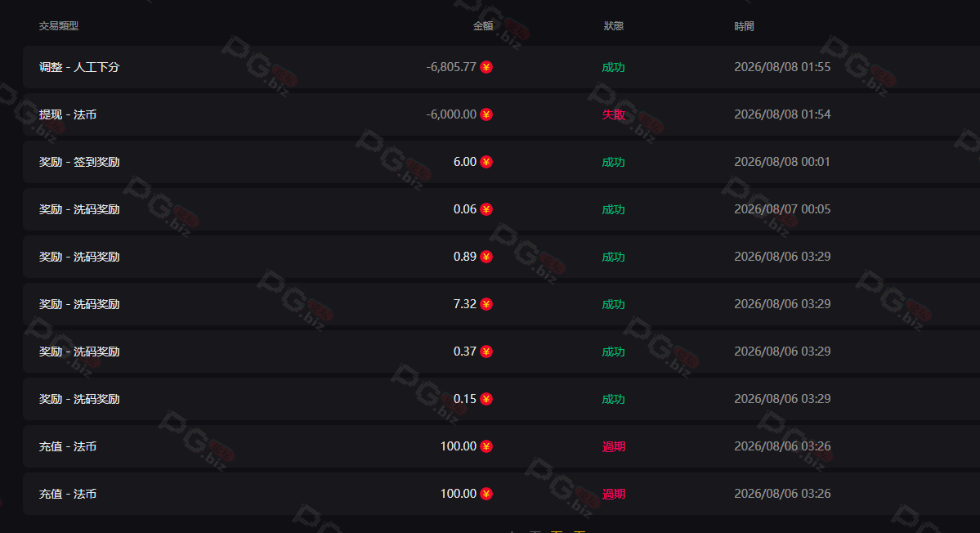Open the 提现 - 法币 transaction row

pos(501,114)
